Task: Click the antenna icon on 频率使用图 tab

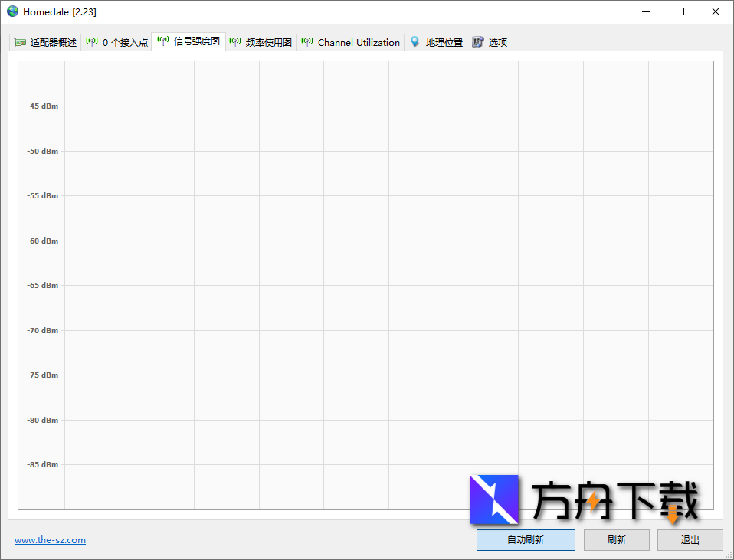Action: click(x=235, y=42)
